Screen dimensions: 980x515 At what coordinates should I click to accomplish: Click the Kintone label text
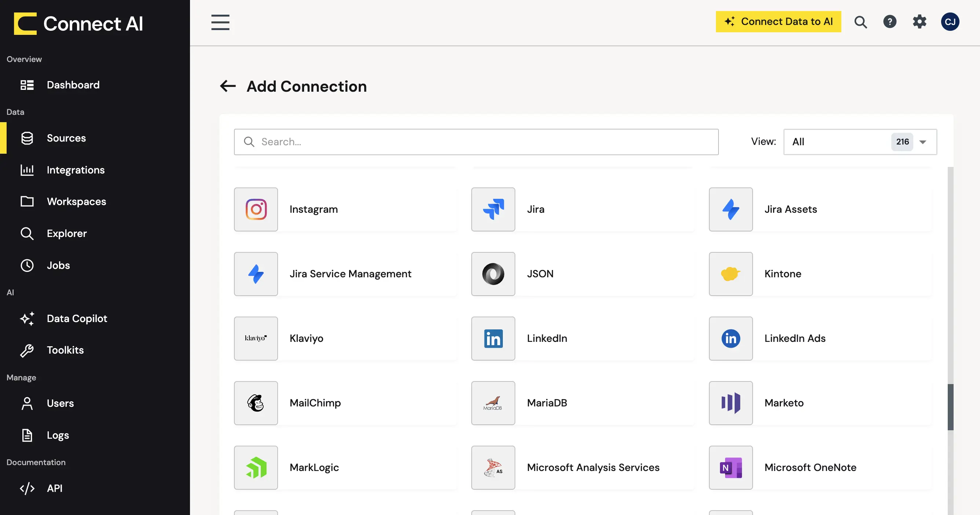pos(783,274)
